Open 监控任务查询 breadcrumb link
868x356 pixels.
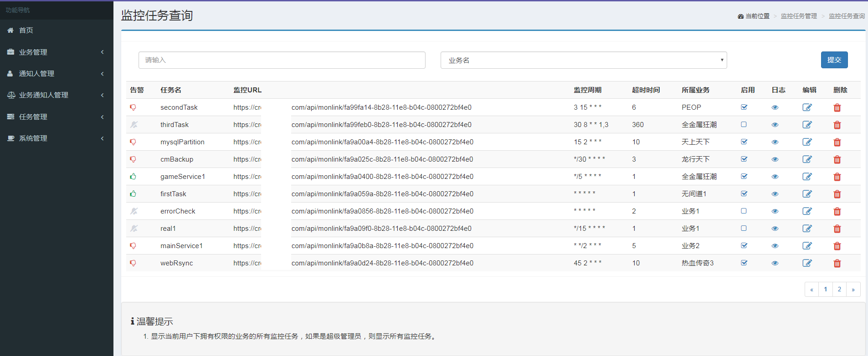click(x=847, y=16)
